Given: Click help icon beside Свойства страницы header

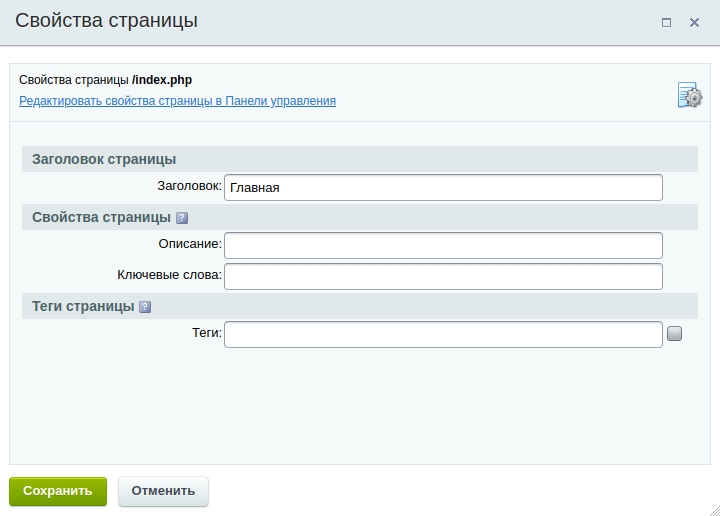Looking at the screenshot, I should [182, 218].
